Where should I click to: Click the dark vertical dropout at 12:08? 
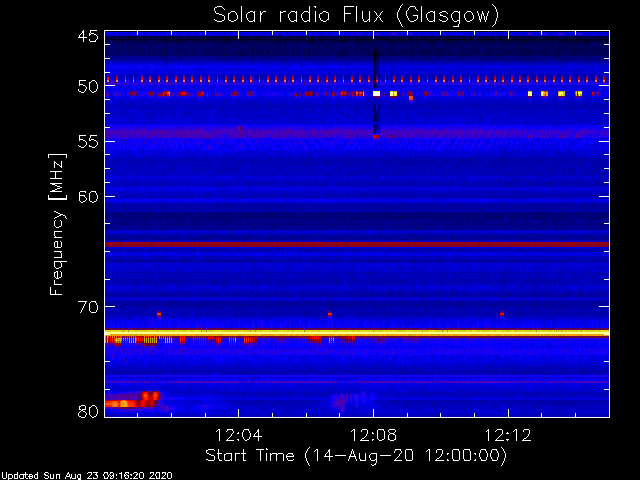pyautogui.click(x=376, y=90)
